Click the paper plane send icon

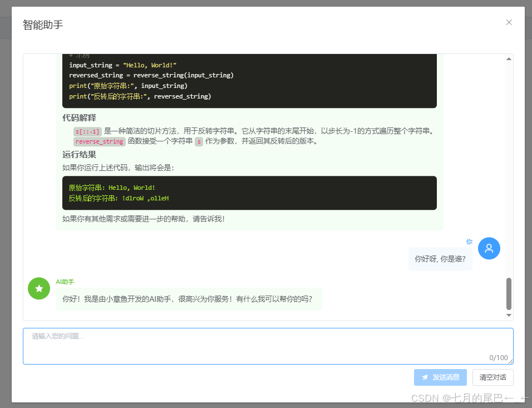coord(425,377)
